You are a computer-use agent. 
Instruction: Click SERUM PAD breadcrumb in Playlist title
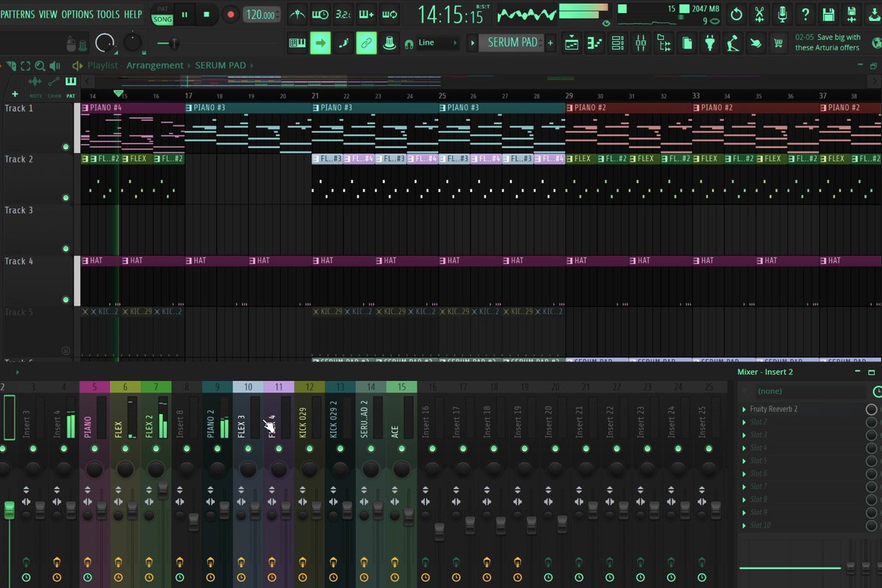tap(220, 65)
